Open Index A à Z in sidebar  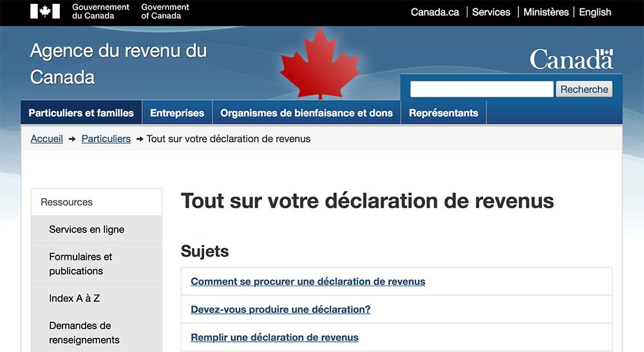[x=75, y=298]
